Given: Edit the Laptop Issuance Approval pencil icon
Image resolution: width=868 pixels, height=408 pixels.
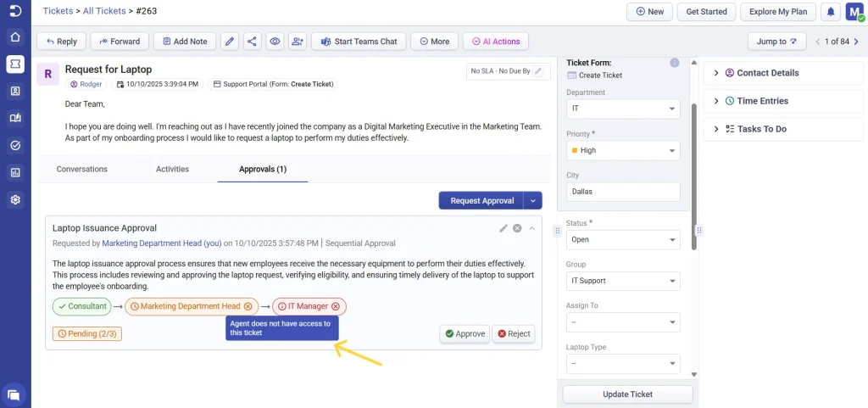Looking at the screenshot, I should (x=504, y=228).
